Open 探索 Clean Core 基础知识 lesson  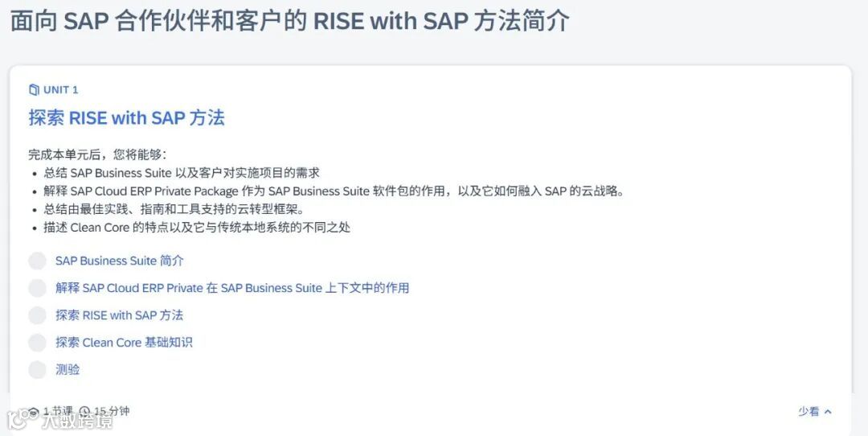click(x=124, y=343)
